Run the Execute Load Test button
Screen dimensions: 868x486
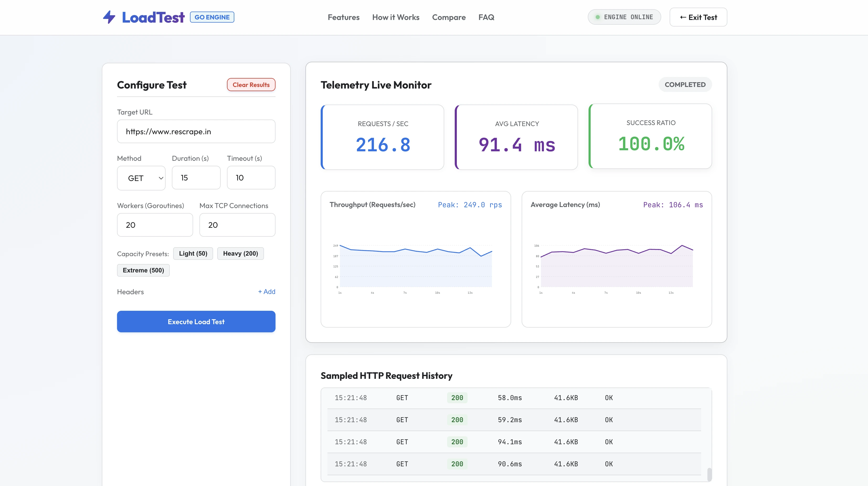(196, 321)
